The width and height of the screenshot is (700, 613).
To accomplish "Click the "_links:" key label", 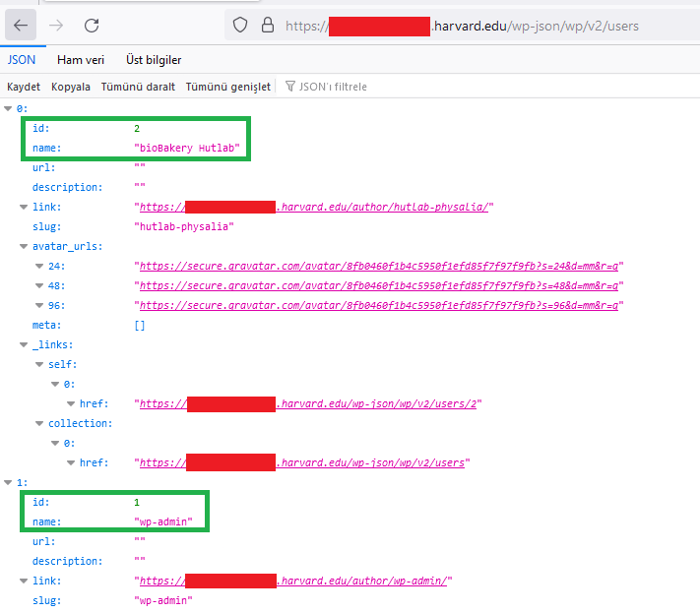I will tap(53, 344).
